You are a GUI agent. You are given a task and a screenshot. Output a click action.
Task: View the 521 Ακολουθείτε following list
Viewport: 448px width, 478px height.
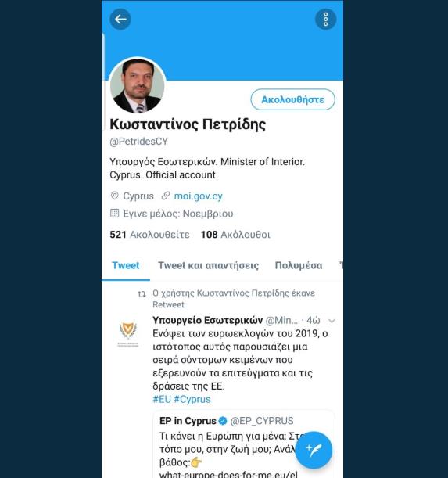[149, 235]
